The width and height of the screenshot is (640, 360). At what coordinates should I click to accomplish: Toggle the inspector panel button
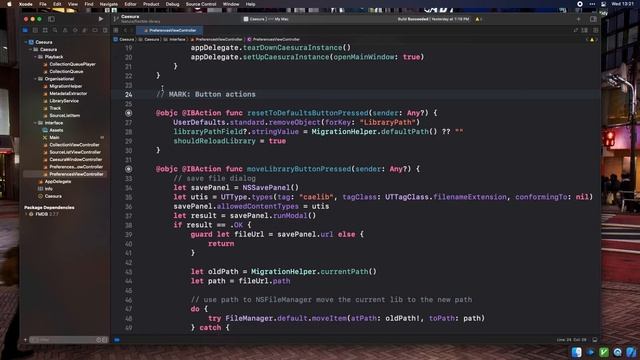(x=593, y=19)
